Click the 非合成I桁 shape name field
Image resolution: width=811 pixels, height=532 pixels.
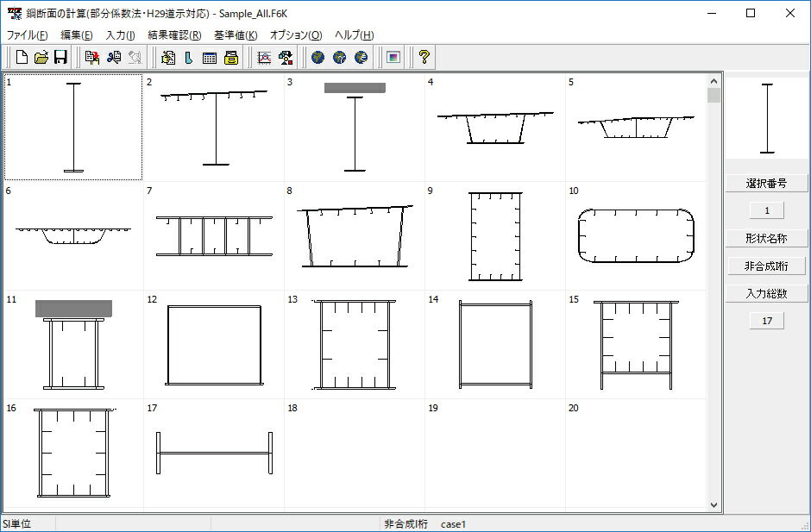(766, 266)
